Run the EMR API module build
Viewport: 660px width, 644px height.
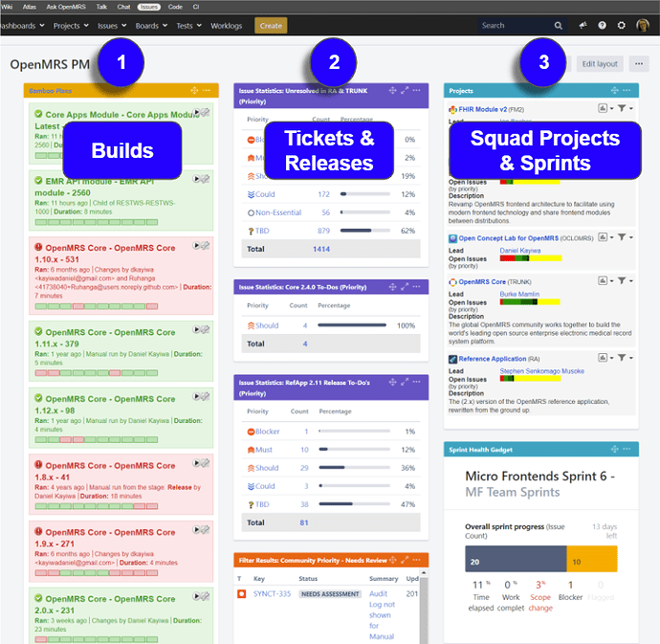(x=197, y=179)
